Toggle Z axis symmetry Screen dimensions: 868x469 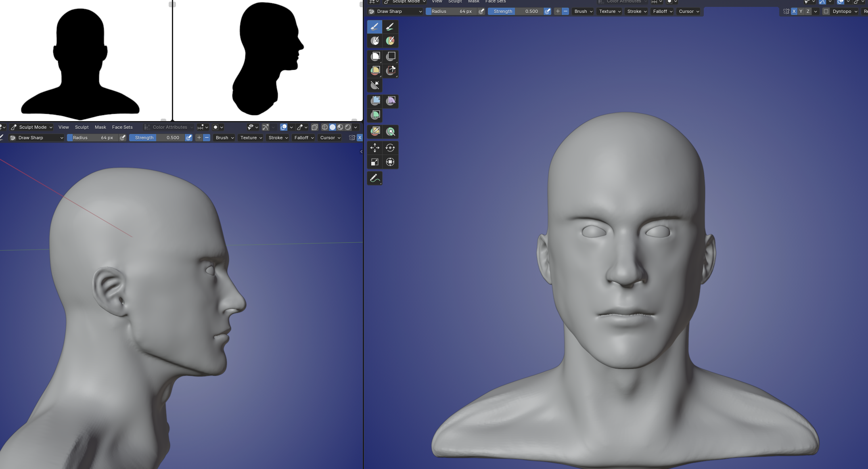click(x=808, y=11)
